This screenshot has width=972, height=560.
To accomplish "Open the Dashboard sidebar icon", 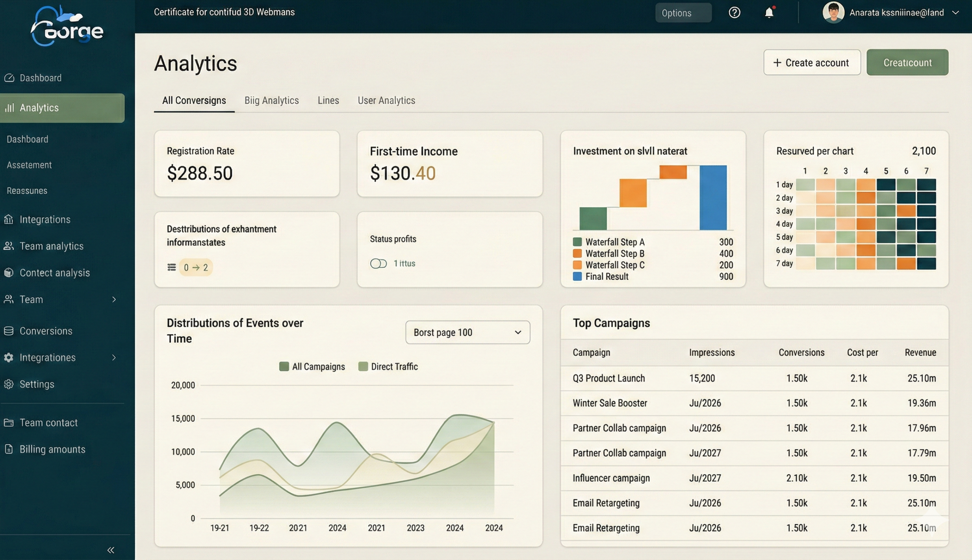I will [9, 78].
